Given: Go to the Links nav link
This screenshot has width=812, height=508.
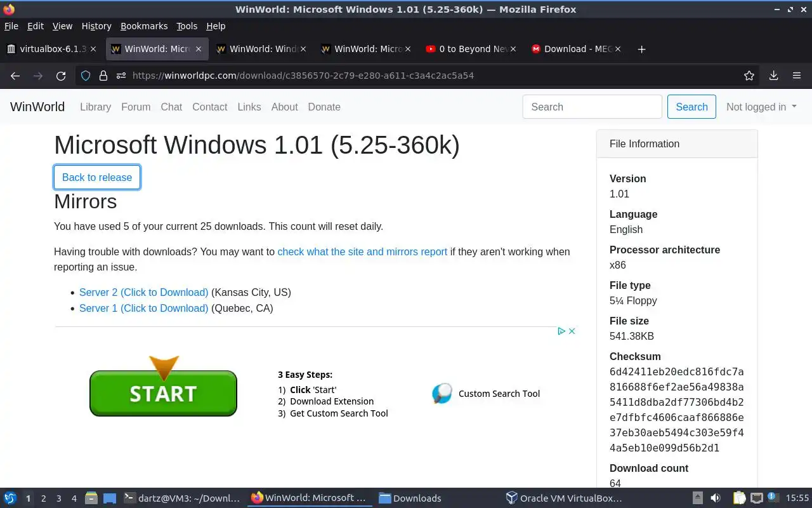Looking at the screenshot, I should 249,107.
